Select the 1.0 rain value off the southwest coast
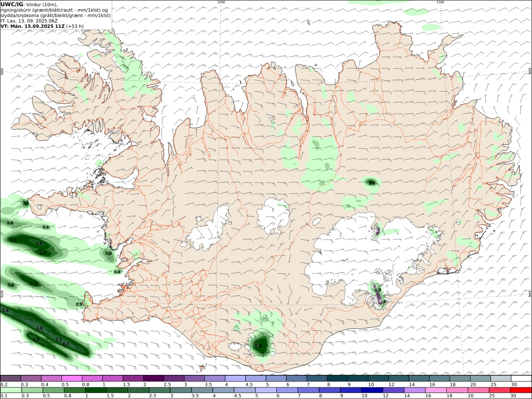 11,285
